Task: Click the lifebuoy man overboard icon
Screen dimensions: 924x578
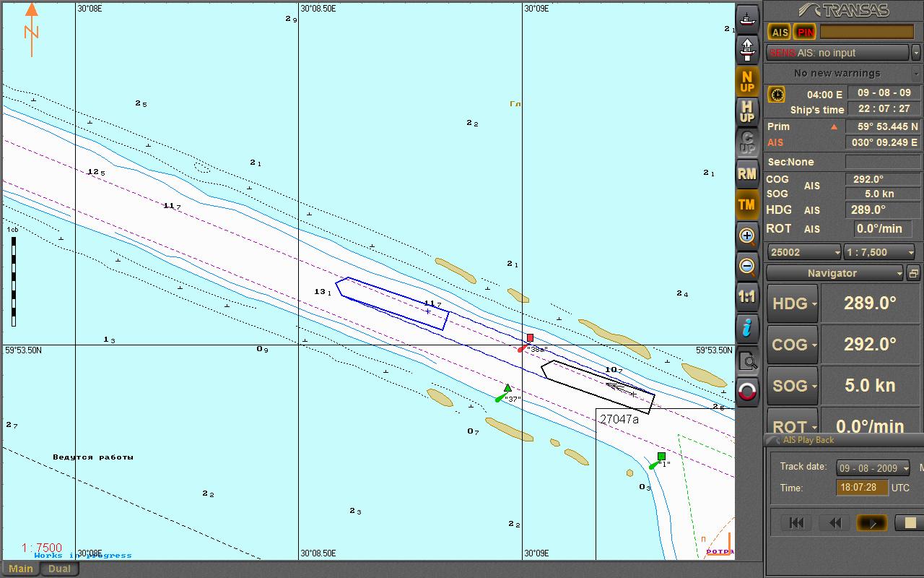Action: 747,392
